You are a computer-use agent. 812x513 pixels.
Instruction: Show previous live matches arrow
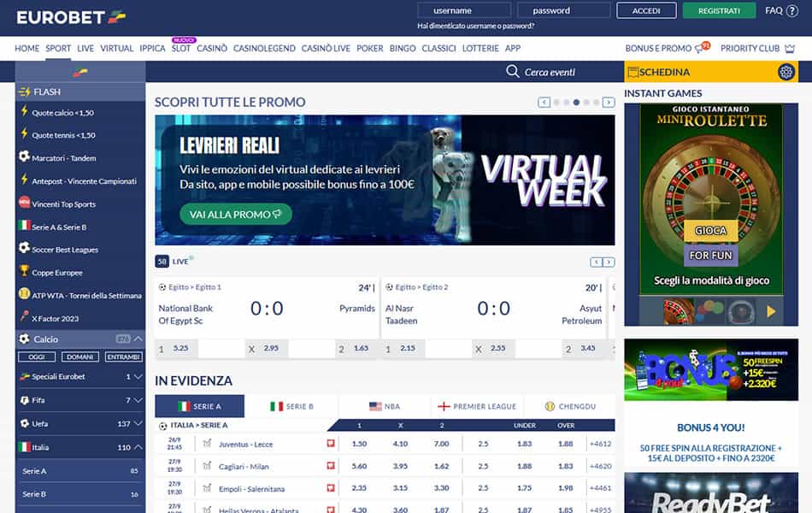coord(596,262)
